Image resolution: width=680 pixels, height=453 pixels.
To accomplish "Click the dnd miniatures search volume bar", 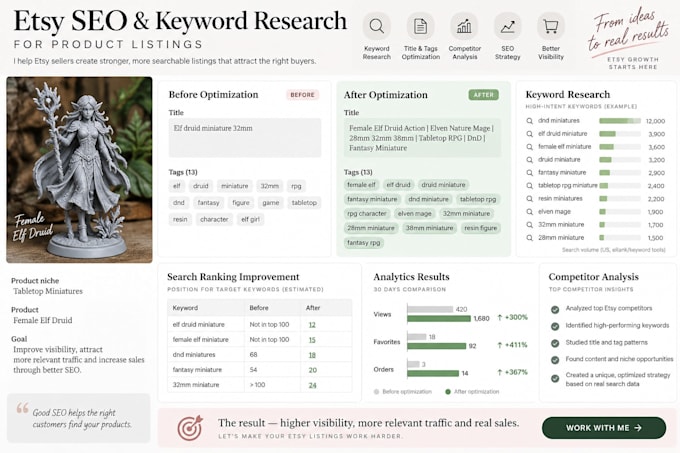I will coord(619,121).
